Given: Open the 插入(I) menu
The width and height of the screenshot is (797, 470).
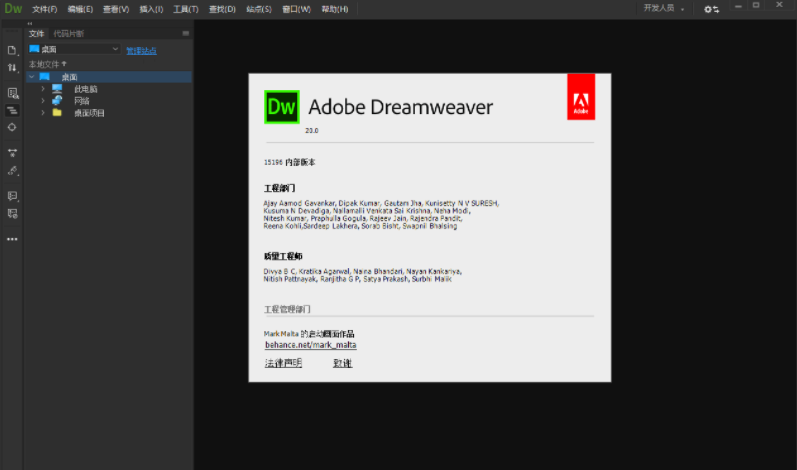Looking at the screenshot, I should click(151, 9).
